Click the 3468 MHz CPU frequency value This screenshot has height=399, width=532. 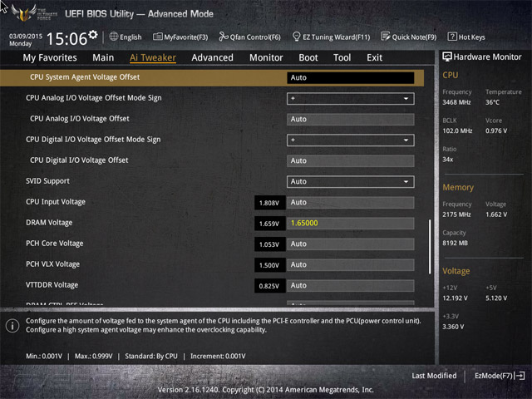pos(456,102)
